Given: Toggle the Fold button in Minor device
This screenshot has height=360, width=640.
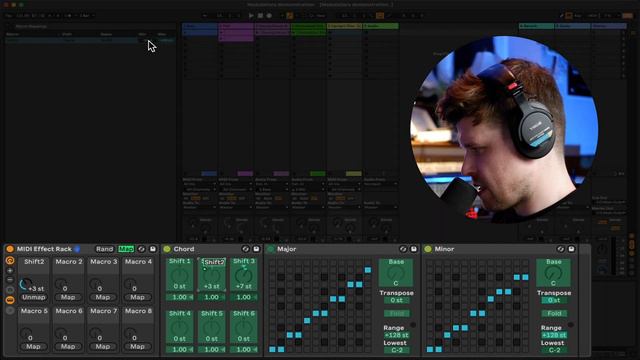Looking at the screenshot, I should point(554,313).
